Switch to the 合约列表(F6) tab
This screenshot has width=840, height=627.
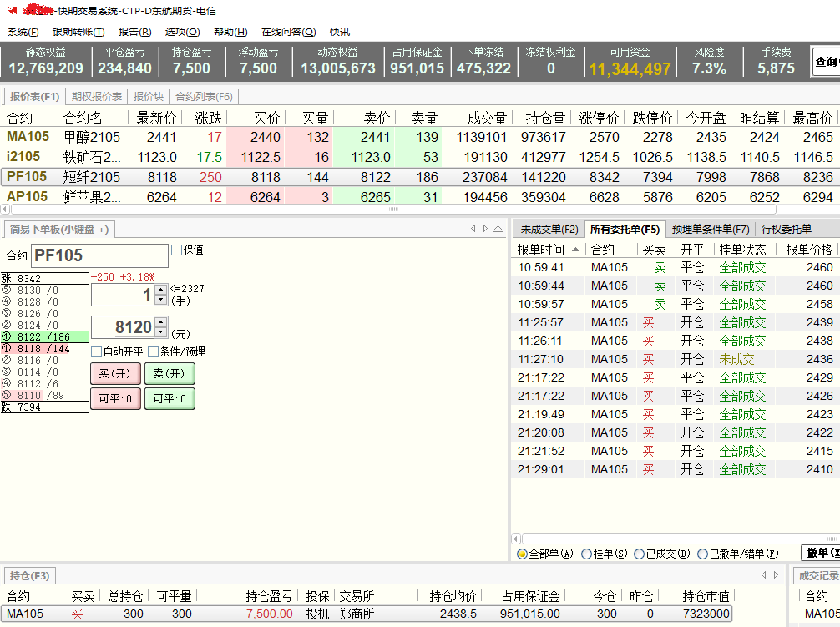[x=204, y=96]
